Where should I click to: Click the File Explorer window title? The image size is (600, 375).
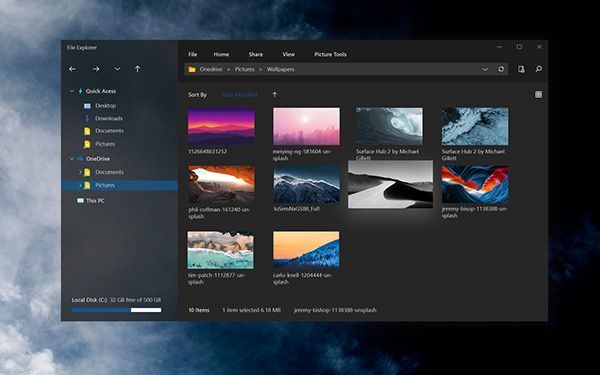coord(82,47)
